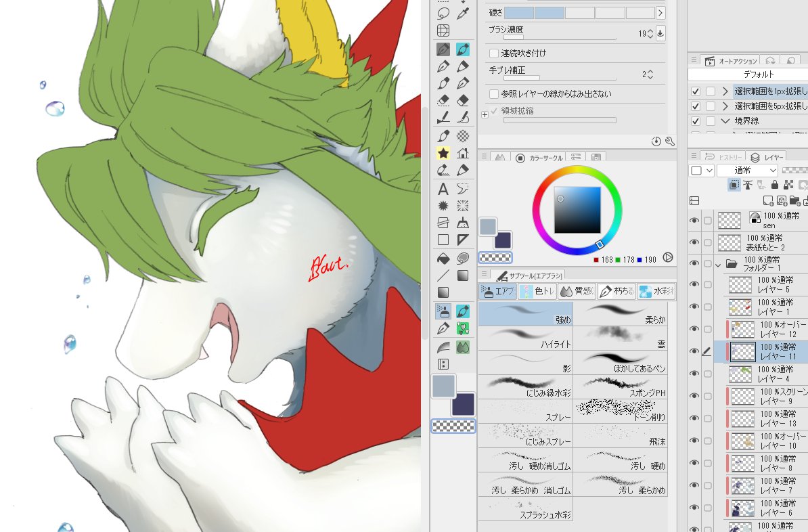Image resolution: width=808 pixels, height=532 pixels.
Task: Uncheck 選択範囲を5px拡張 action checkbox
Action: [696, 106]
